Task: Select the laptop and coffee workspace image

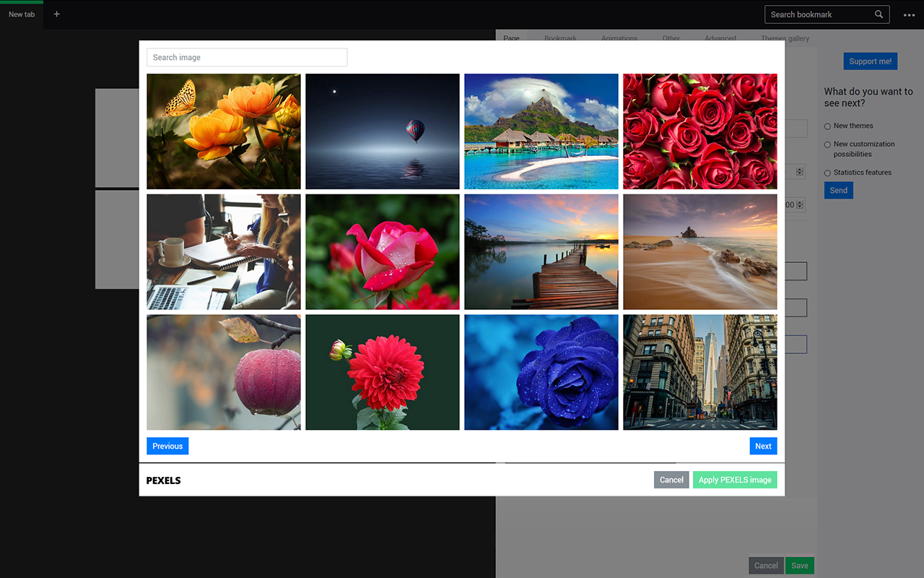Action: 224,251
